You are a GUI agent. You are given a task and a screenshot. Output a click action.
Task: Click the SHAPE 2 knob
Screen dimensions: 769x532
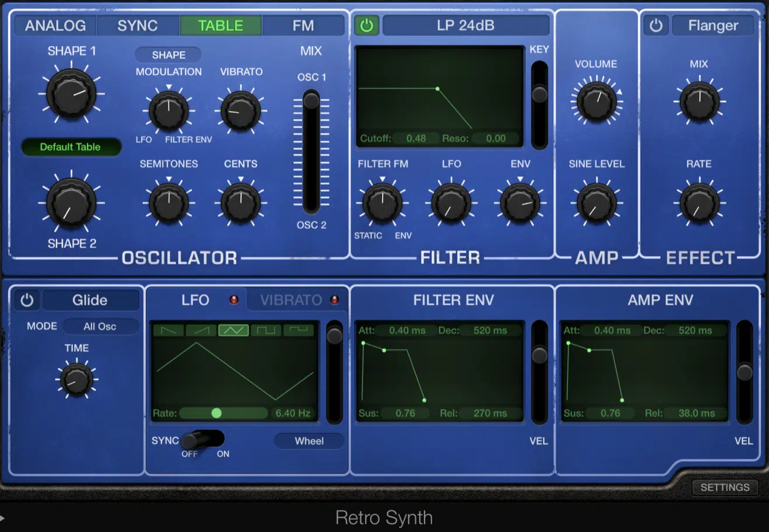coord(71,202)
